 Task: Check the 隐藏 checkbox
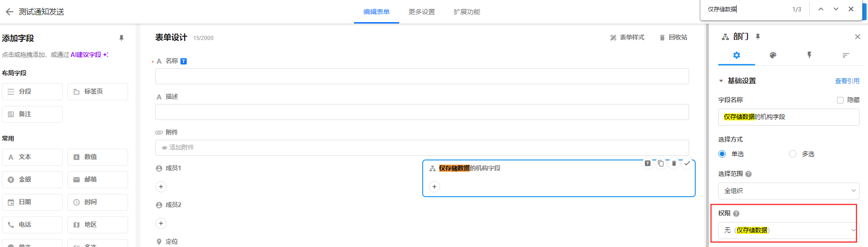840,100
